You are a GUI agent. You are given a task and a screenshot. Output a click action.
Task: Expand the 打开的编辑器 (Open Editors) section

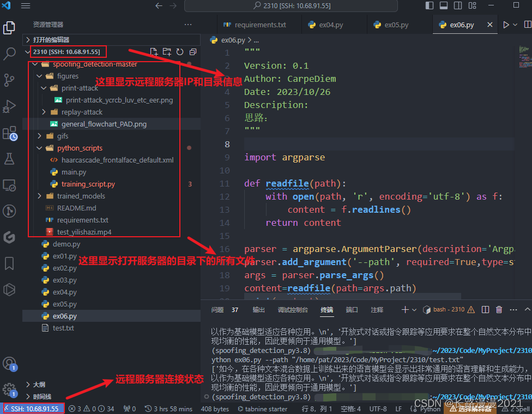pos(111,40)
